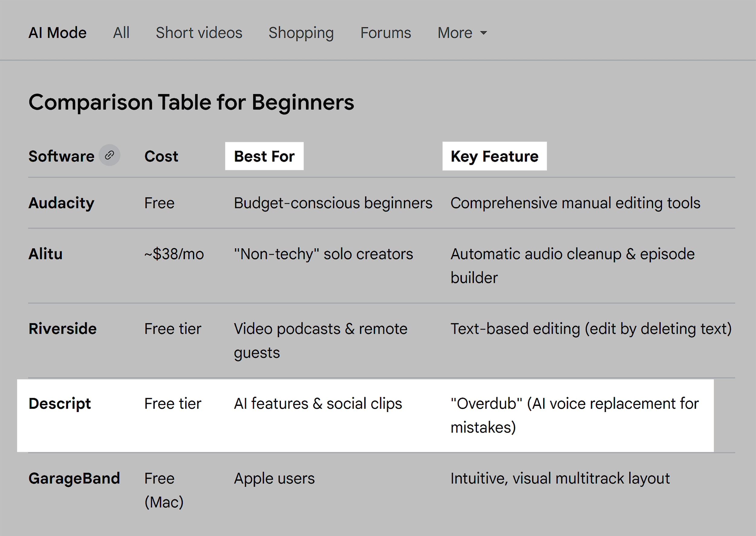Select the Forums search filter

[x=386, y=32]
